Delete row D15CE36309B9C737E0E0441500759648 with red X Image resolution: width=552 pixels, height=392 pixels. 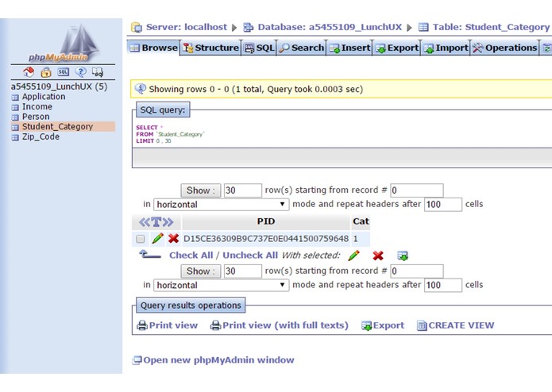coord(173,238)
